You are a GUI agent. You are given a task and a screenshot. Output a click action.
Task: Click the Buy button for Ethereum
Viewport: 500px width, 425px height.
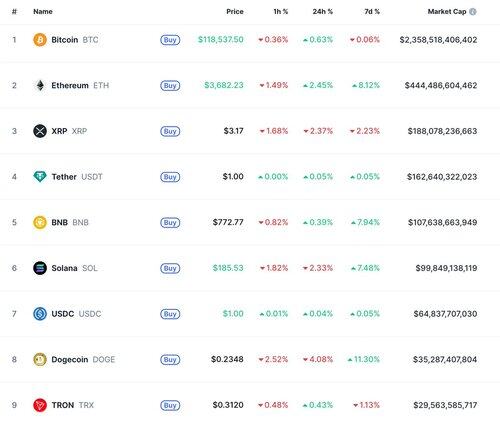tap(170, 86)
